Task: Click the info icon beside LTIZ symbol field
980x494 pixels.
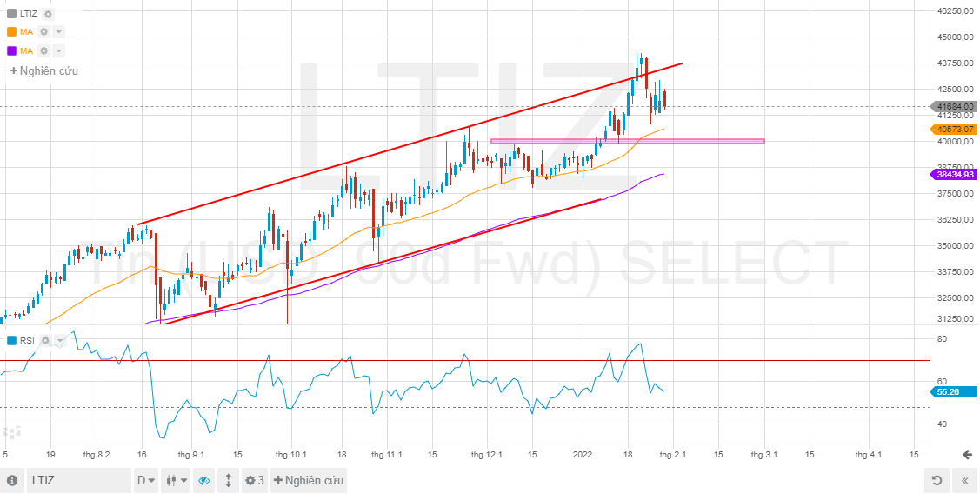Action: [x=12, y=480]
